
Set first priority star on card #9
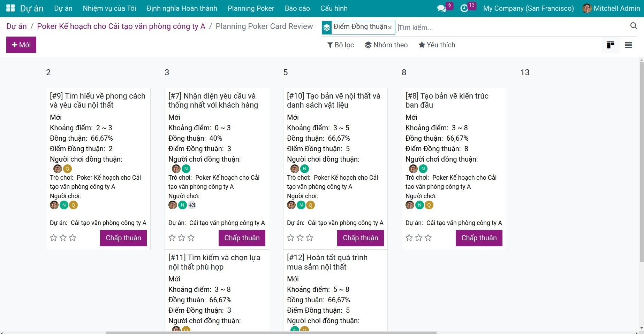coord(53,238)
